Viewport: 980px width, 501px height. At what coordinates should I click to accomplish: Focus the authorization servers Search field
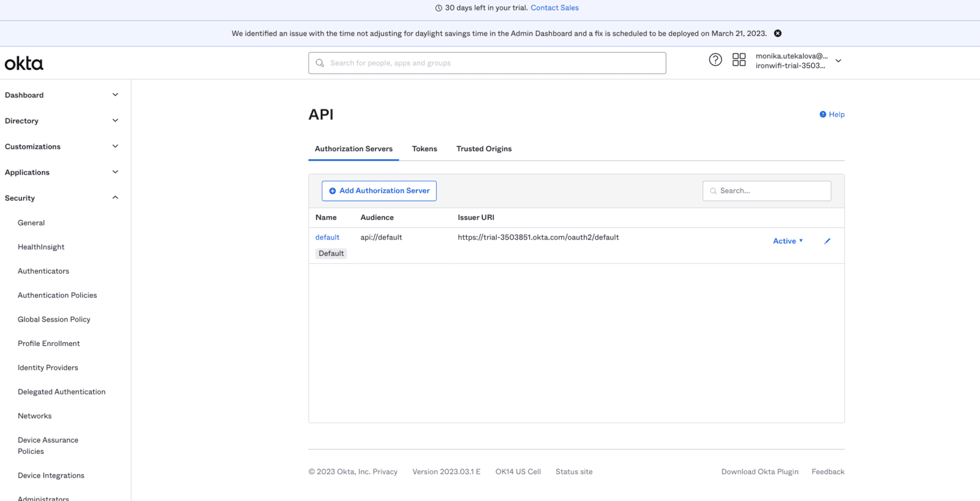[767, 191]
